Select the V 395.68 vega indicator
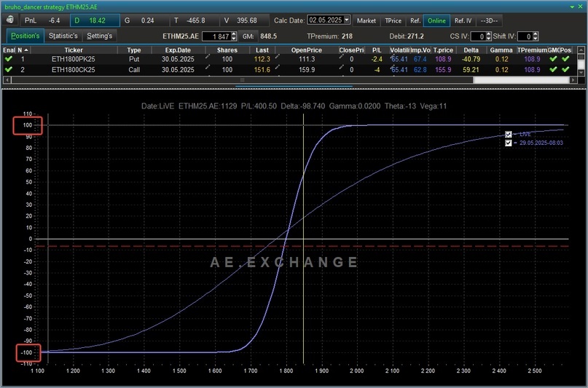The width and height of the screenshot is (588, 388). click(x=245, y=20)
